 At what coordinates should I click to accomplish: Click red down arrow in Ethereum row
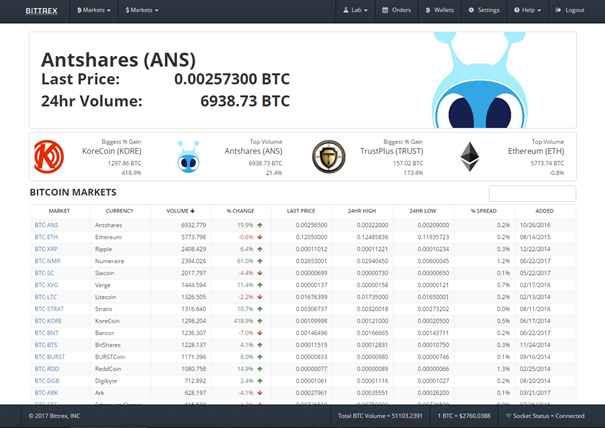click(x=260, y=237)
